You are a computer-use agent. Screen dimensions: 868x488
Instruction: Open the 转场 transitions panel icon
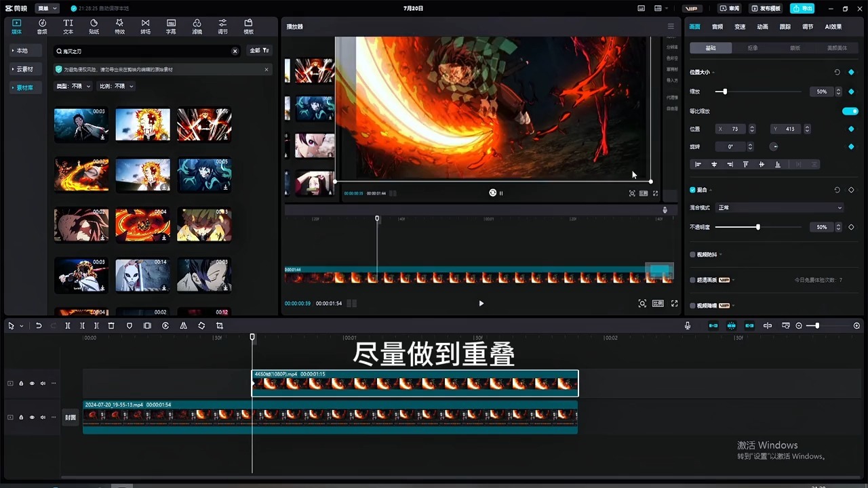point(145,26)
